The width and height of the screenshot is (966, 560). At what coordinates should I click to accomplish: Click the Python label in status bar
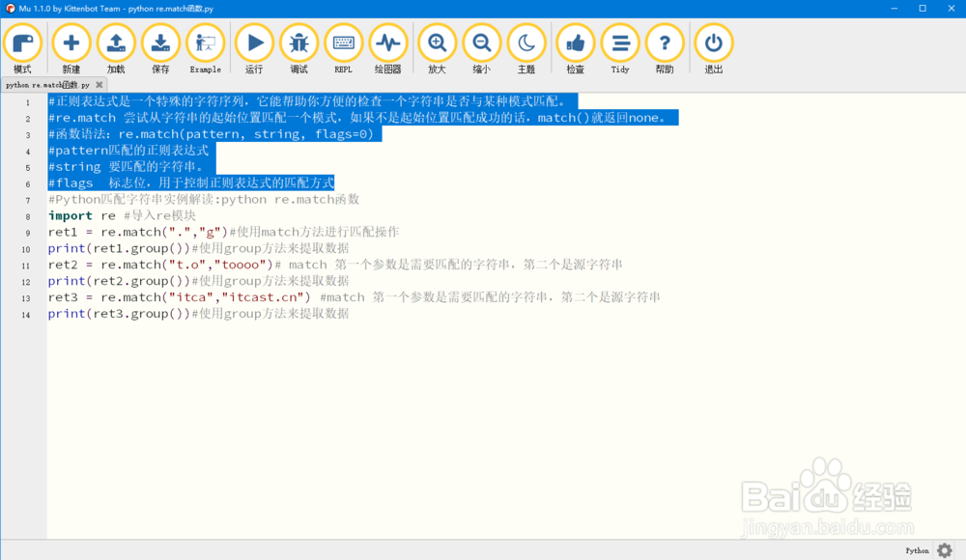coord(917,550)
